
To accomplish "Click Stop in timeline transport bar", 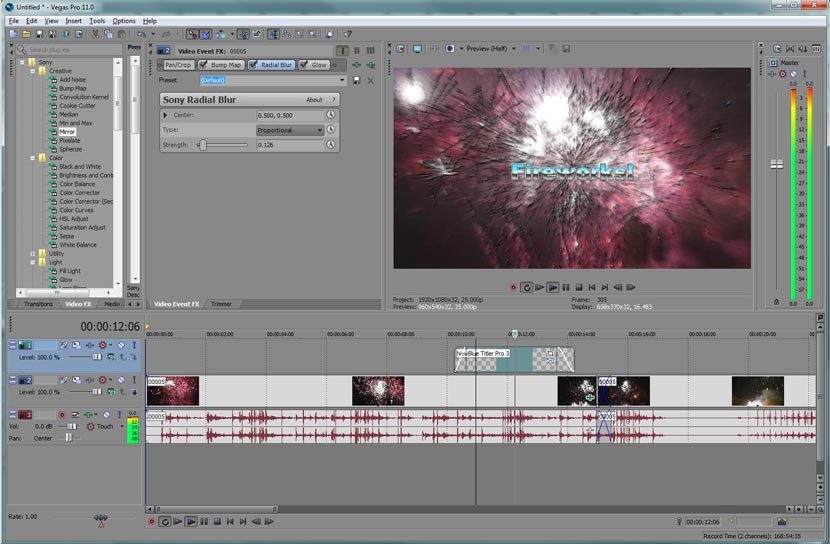I will [217, 522].
